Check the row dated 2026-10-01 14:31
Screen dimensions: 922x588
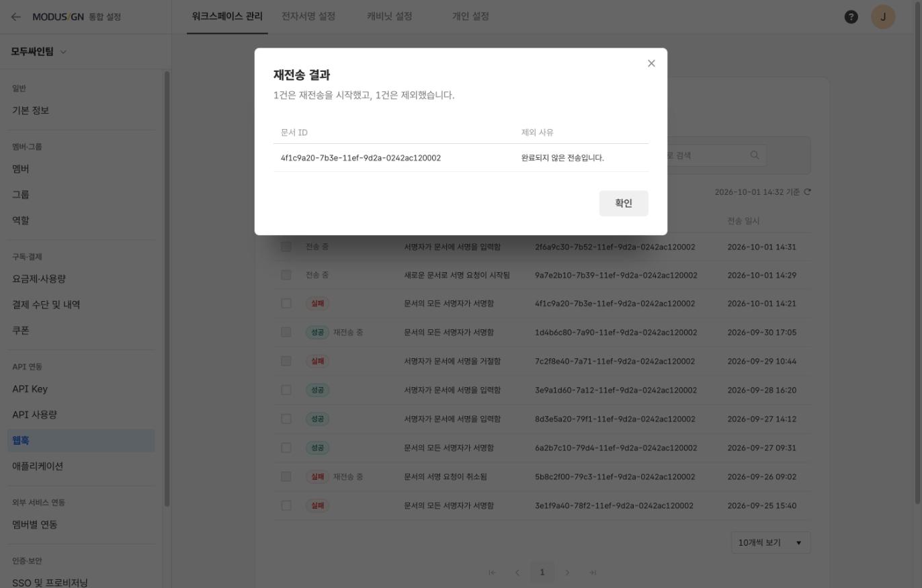[286, 247]
